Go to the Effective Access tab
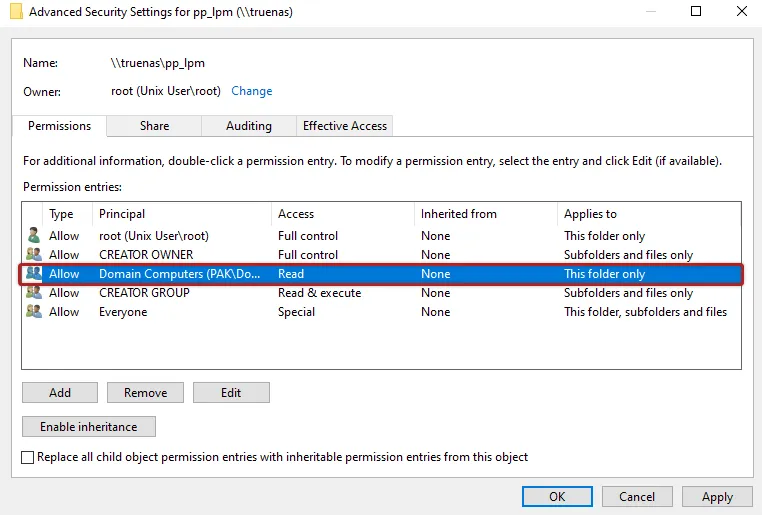Viewport: 762px width, 515px height. coord(345,126)
